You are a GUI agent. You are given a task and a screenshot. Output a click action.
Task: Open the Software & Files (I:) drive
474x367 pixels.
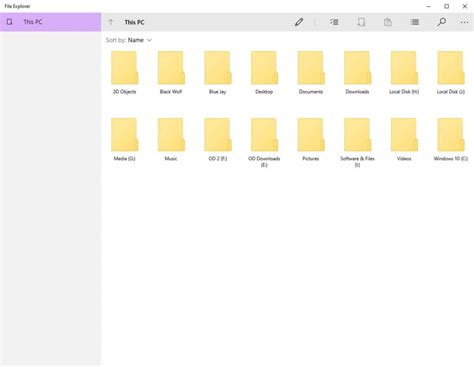pos(357,143)
